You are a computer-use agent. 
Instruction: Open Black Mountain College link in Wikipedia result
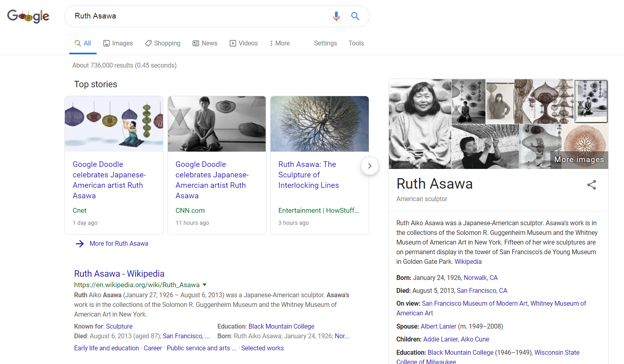281,326
